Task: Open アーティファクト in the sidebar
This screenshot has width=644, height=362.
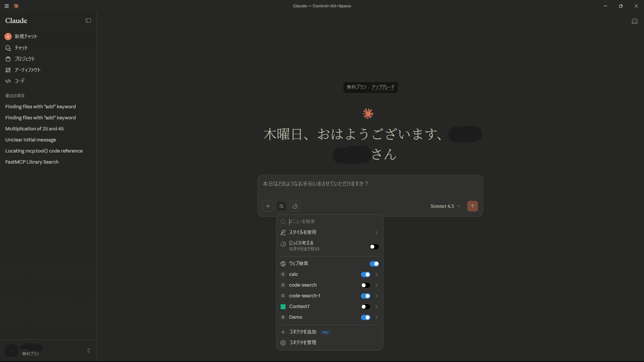Action: tap(27, 70)
